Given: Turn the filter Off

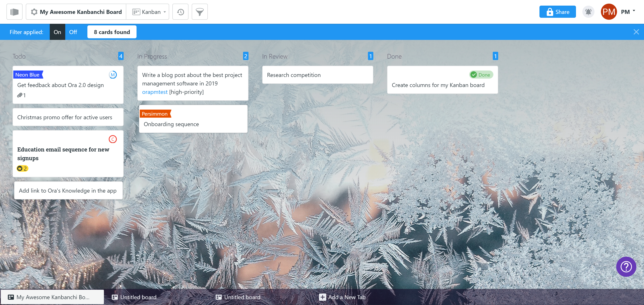Looking at the screenshot, I should pos(73,32).
